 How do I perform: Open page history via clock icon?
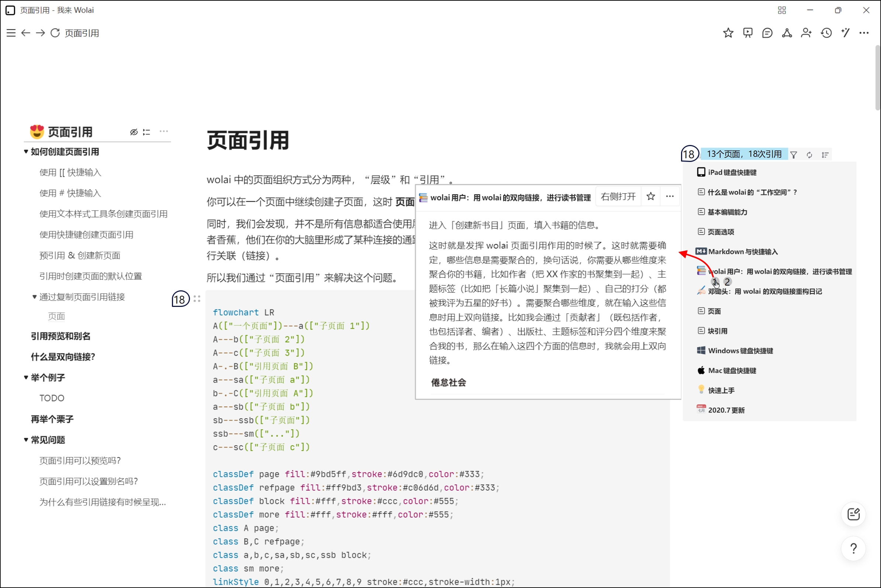[x=826, y=33]
